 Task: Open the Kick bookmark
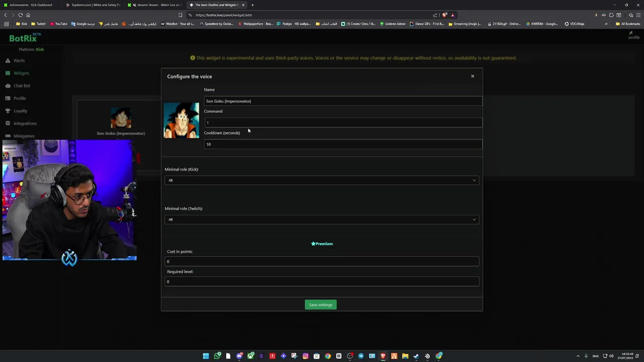click(22, 24)
